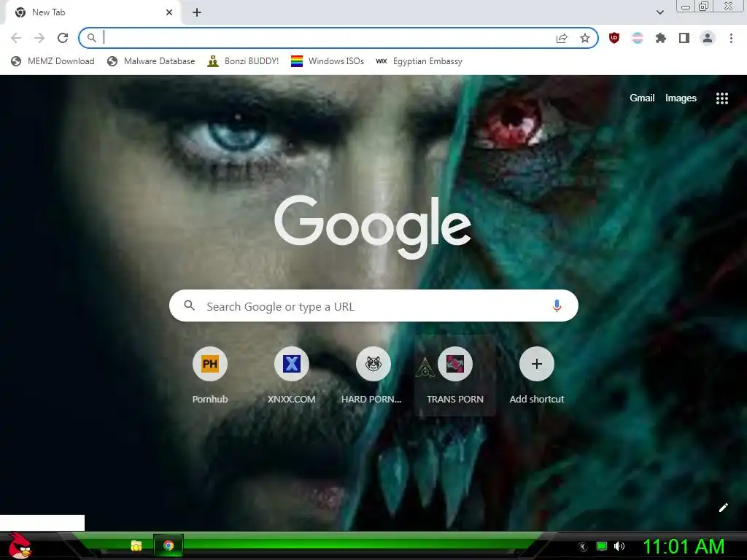Screen dimensions: 747x560
Task: Open the Egyptian Embassy bookmark
Action: click(419, 61)
